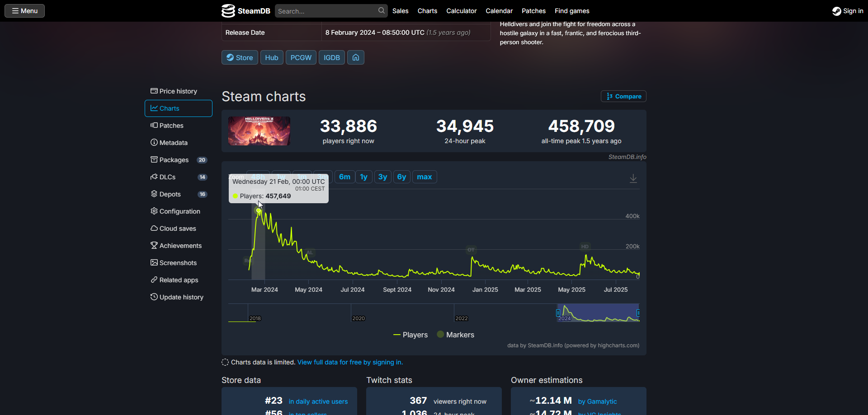
Task: Set chart zoom to 3y
Action: pyautogui.click(x=383, y=177)
